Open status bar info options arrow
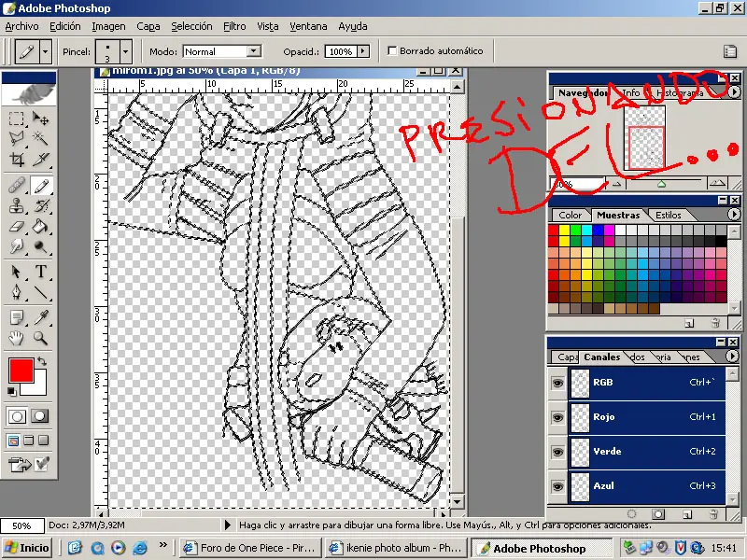Viewport: 747px width, 560px height. (228, 525)
